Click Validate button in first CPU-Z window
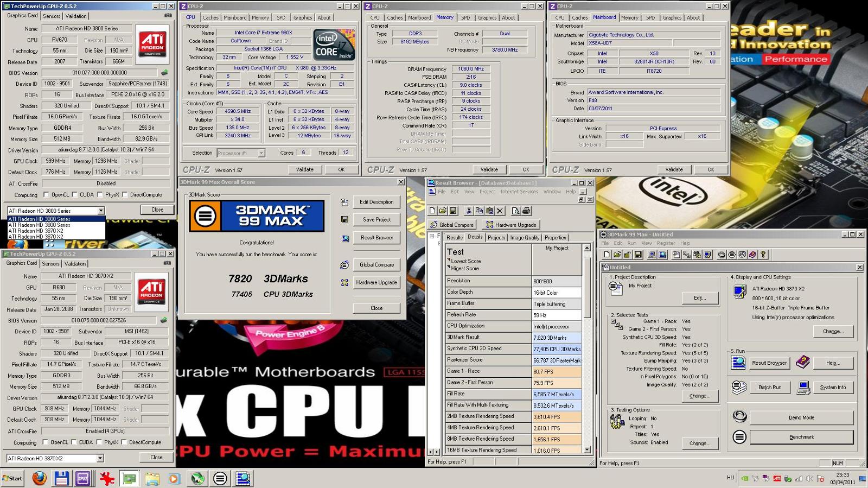 305,169
